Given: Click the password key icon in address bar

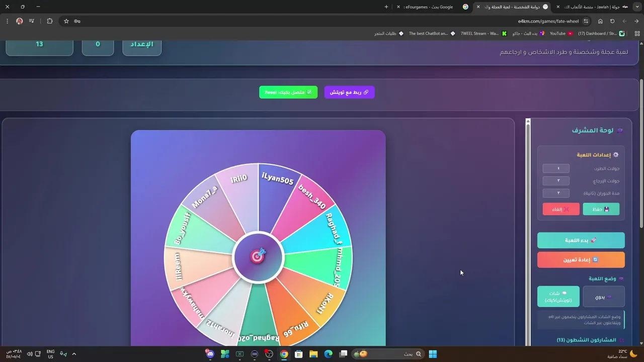Looking at the screenshot, I should (x=77, y=21).
